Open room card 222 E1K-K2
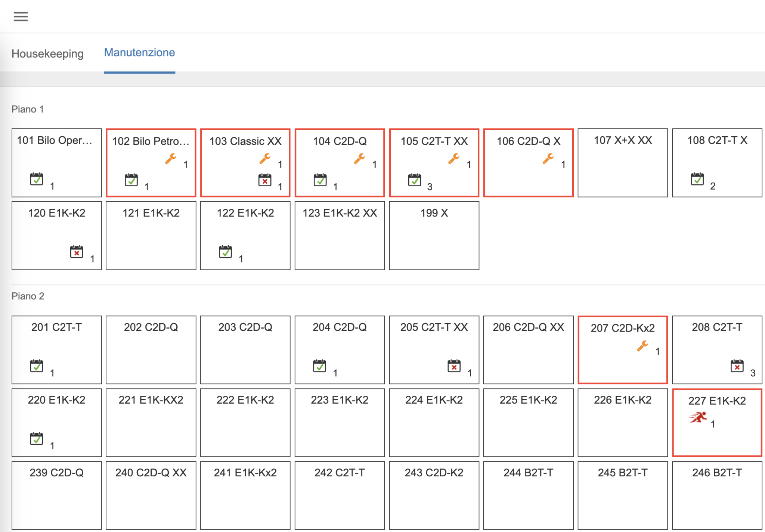Viewport: 765px width, 532px height. [245, 423]
